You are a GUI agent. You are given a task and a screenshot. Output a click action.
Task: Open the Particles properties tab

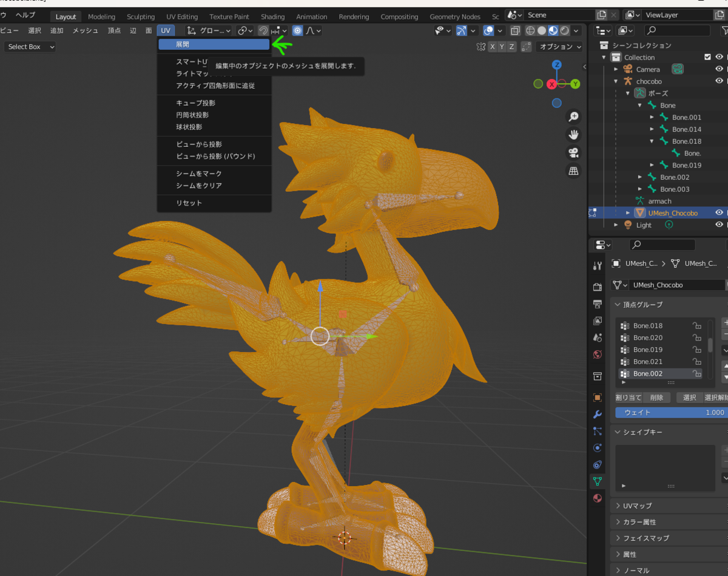tap(598, 431)
